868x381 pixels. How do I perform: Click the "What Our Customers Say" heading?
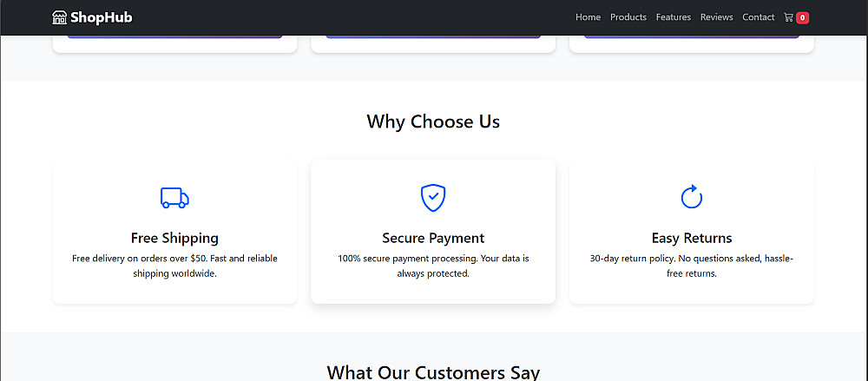433,372
